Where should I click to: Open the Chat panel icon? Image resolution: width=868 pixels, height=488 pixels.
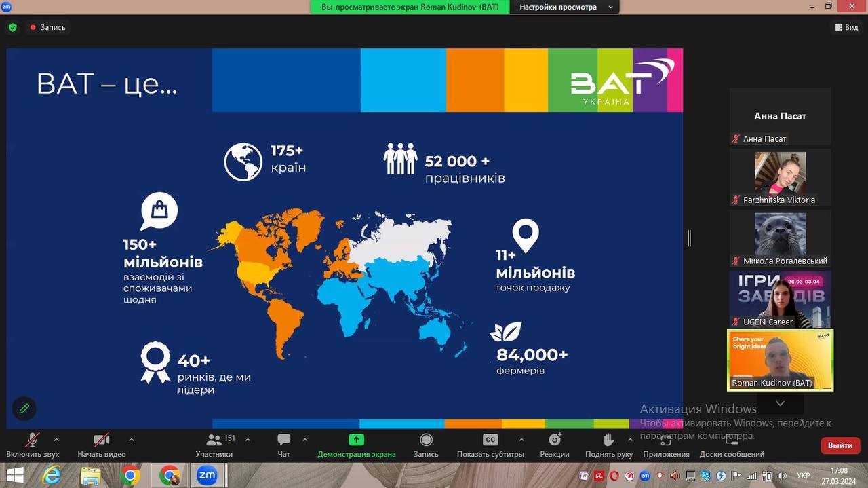tap(283, 440)
